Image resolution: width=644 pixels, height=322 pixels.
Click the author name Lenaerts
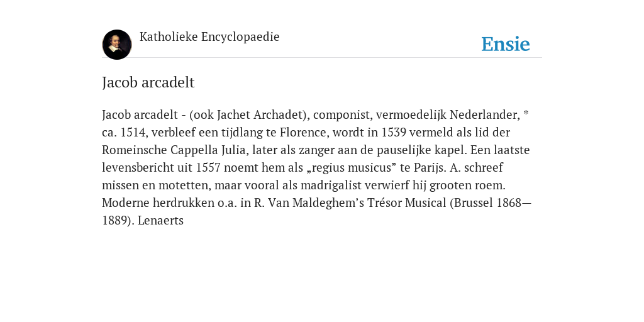click(160, 221)
